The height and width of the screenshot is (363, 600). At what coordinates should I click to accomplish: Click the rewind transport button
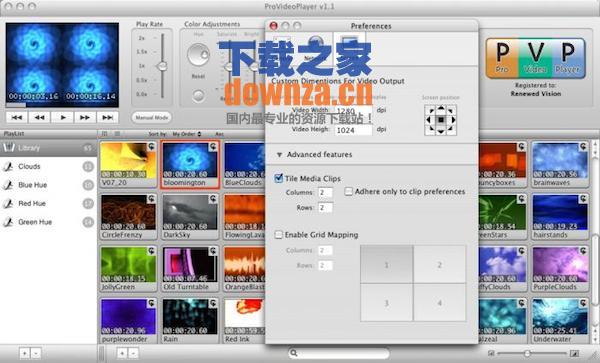point(39,117)
